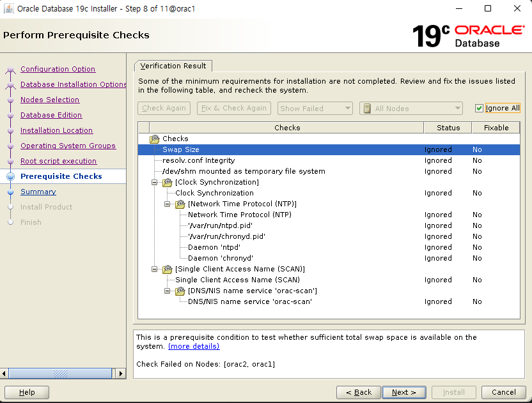Screen dimensions: 532x403
Task: Click the Root script execution step bullet
Action: (x=10, y=162)
